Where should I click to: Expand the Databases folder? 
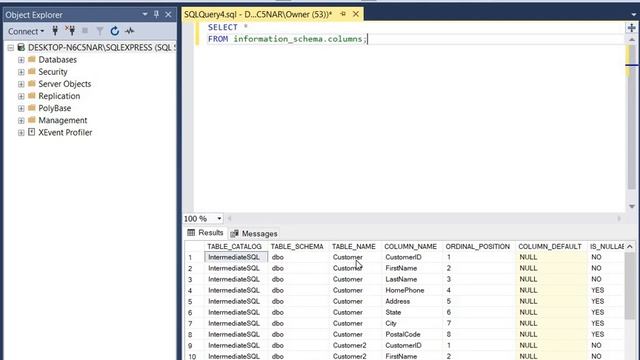coord(21,60)
